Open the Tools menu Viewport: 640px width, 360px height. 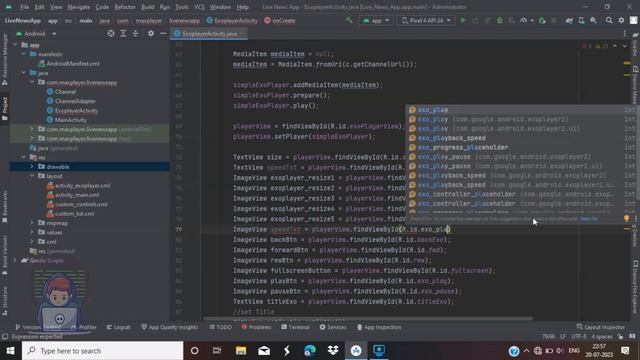[x=182, y=7]
